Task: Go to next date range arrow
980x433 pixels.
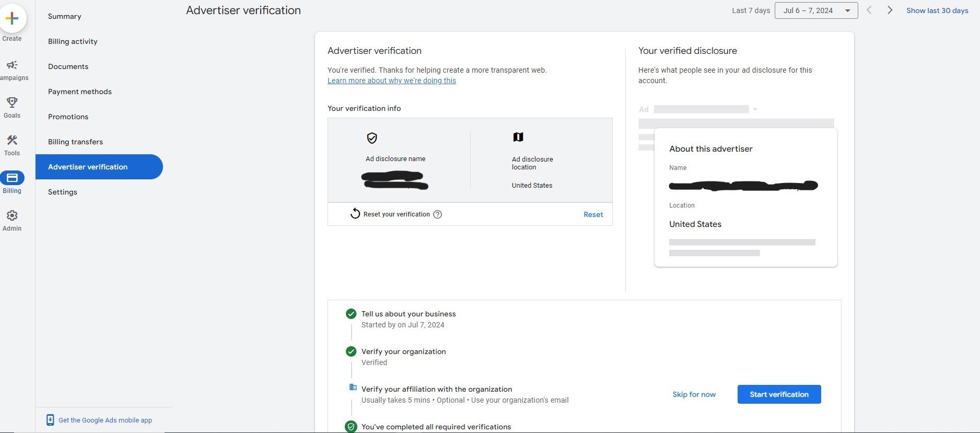Action: click(x=890, y=10)
